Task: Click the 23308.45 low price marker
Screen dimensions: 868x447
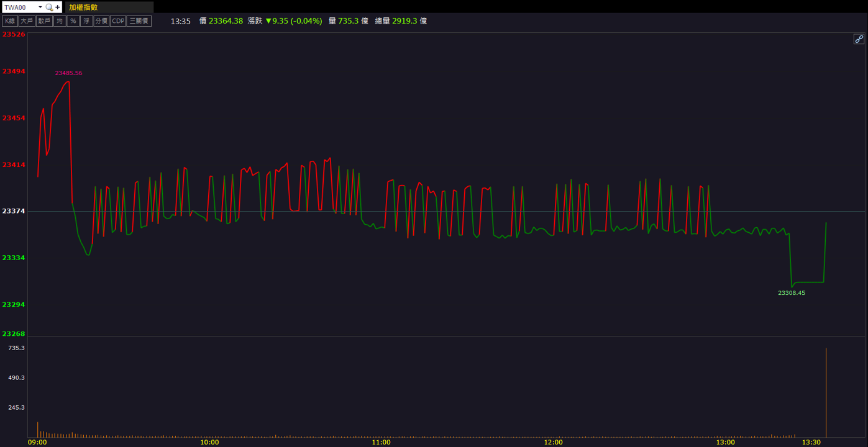Action: (792, 293)
